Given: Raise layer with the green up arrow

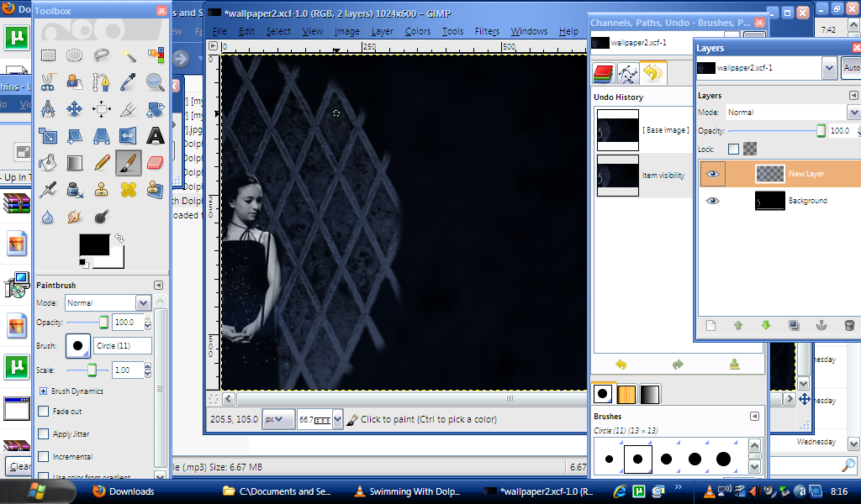Looking at the screenshot, I should 738,326.
